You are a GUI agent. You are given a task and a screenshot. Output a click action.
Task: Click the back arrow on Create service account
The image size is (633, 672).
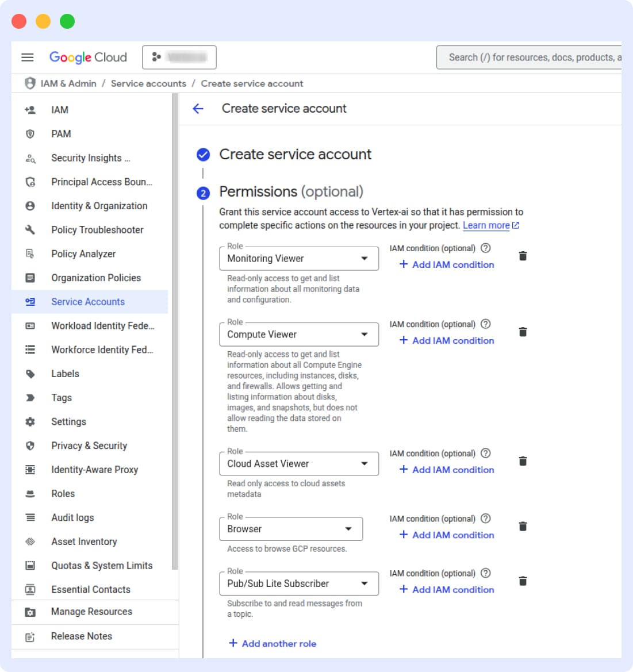point(198,109)
